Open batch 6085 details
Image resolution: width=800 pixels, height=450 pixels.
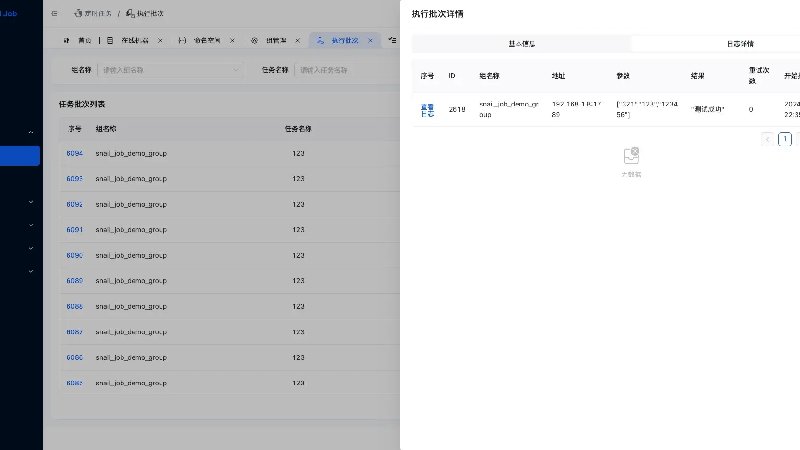pyautogui.click(x=74, y=383)
